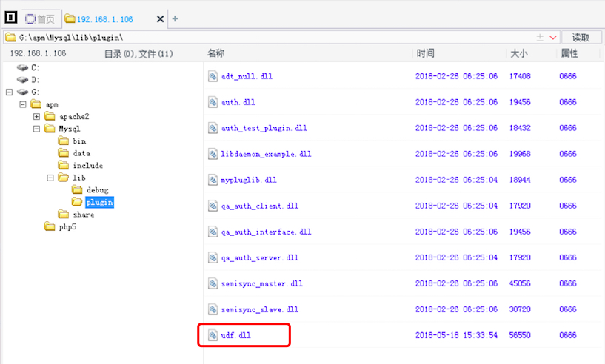Select file name qa_auth_server.dll
This screenshot has width=605, height=364.
[260, 257]
